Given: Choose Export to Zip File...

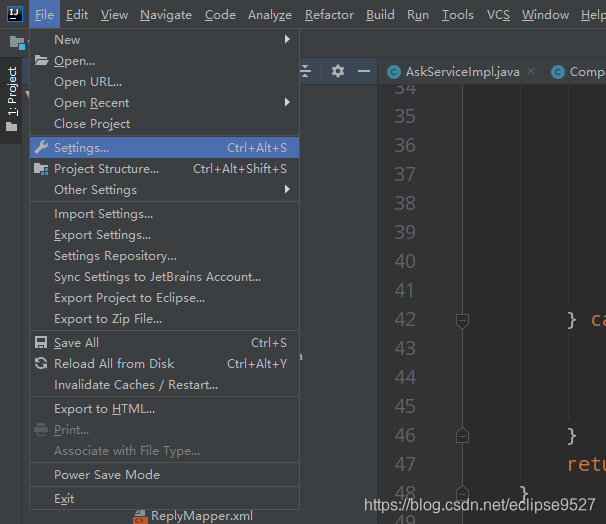Looking at the screenshot, I should (164, 319).
